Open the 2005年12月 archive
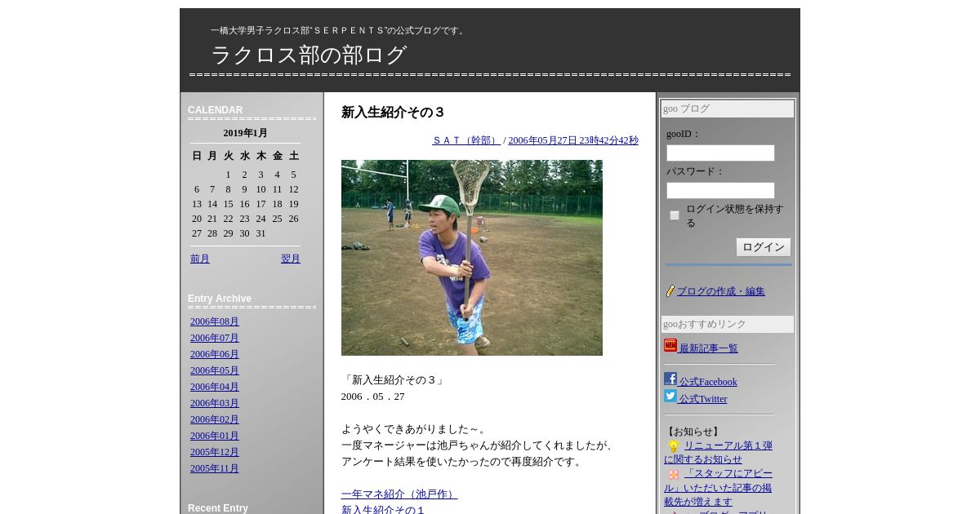This screenshot has width=980, height=514. click(x=215, y=452)
